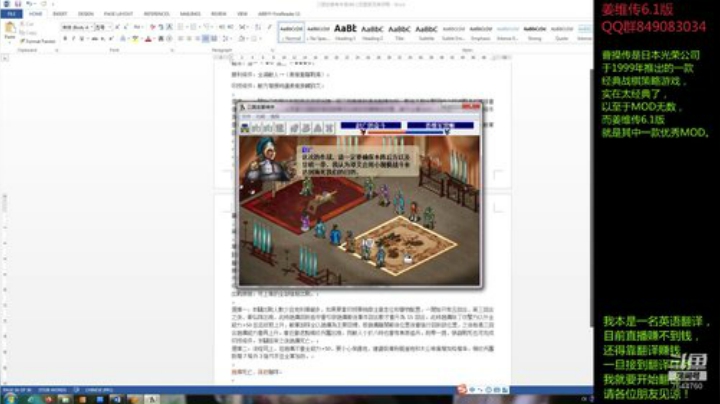Center the paragraph text
This screenshot has height=404, width=720.
[189, 39]
